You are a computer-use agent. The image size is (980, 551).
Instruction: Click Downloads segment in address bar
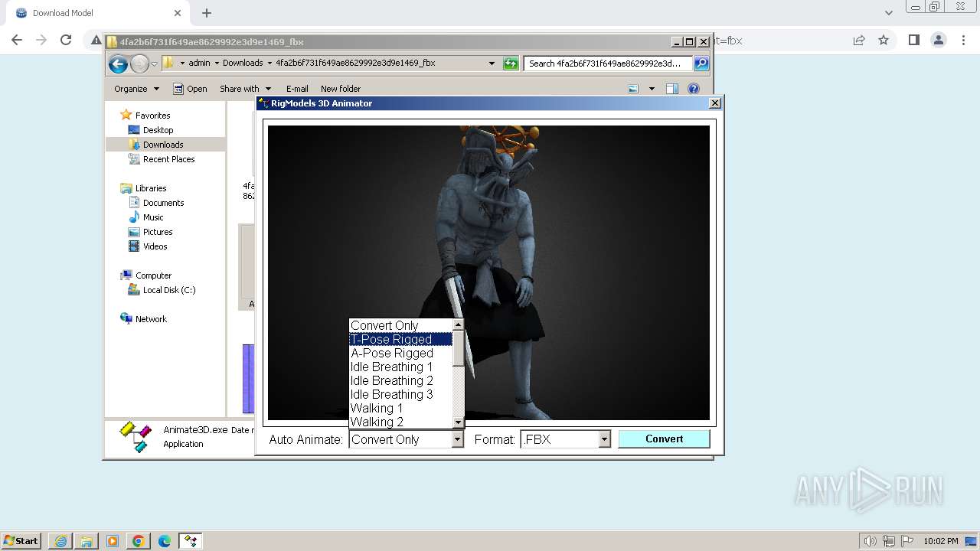[x=243, y=64]
